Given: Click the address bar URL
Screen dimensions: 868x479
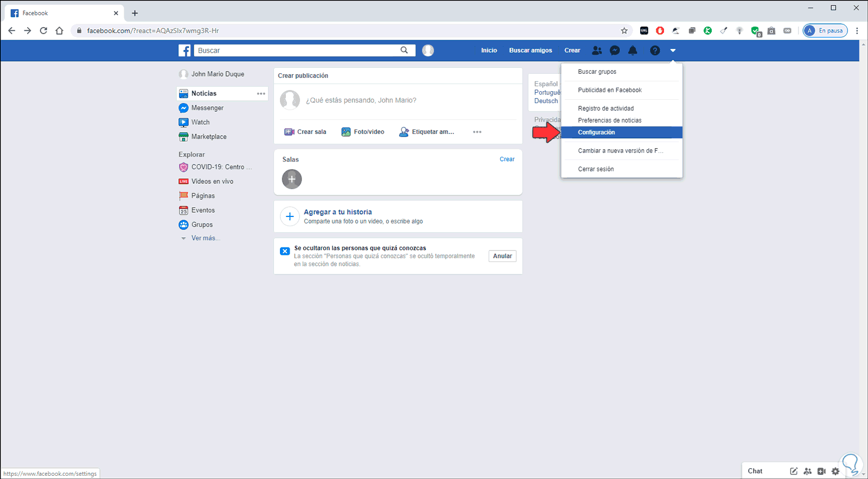Looking at the screenshot, I should pos(153,30).
